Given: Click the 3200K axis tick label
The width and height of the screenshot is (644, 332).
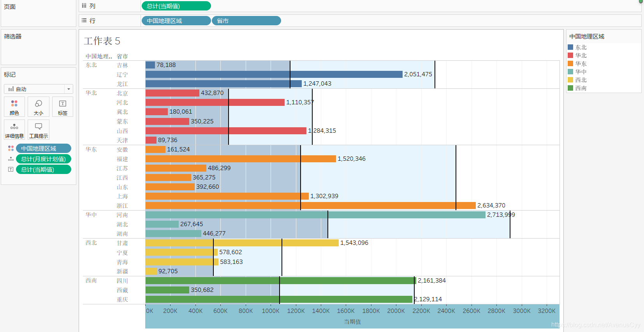Looking at the screenshot, I should (547, 311).
